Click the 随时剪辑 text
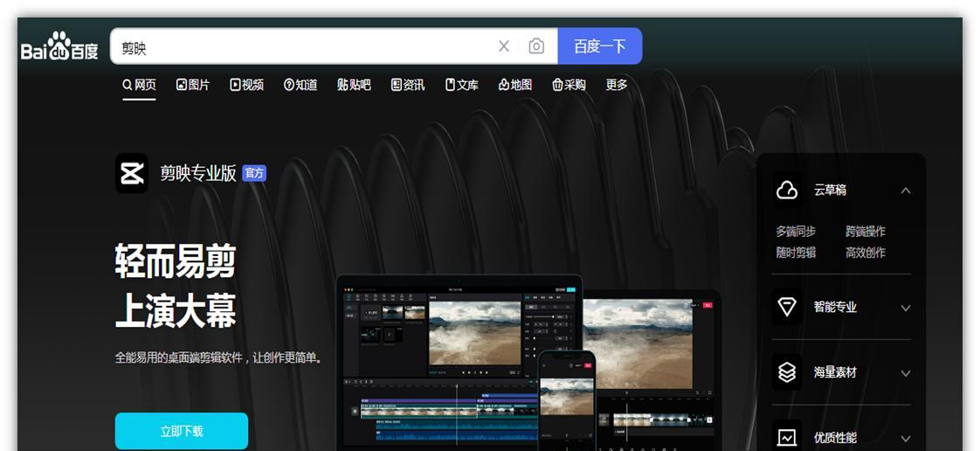Screen dimensions: 980x451 pos(796,253)
